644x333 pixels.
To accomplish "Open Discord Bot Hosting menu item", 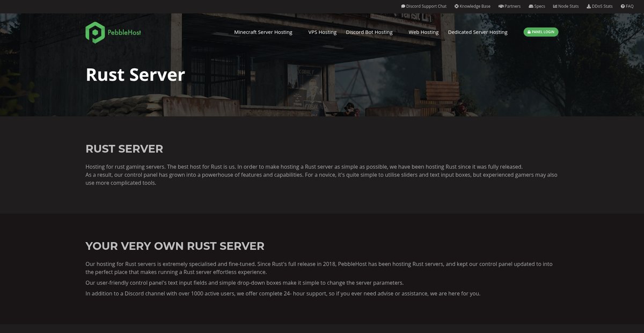I will tap(369, 32).
